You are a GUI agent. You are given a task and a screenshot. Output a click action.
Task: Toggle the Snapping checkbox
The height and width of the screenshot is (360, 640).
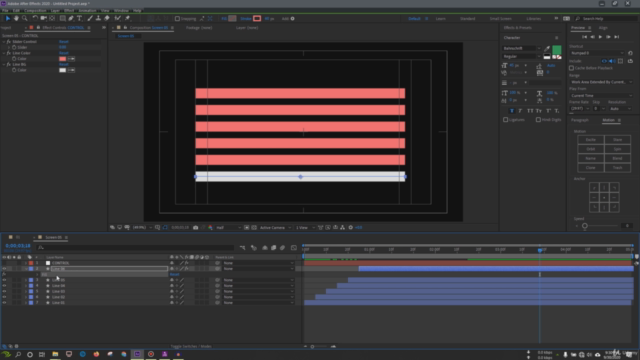177,18
